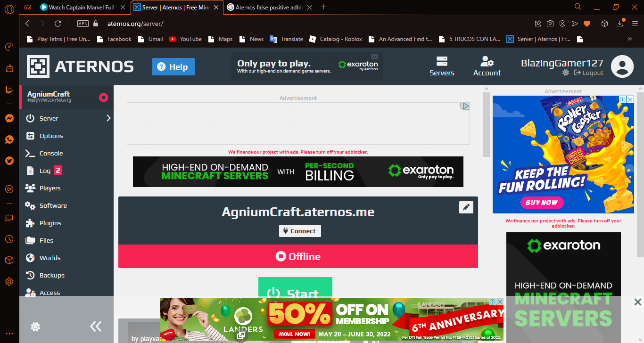Open the Play Tetris bookmark
Screen dimensions: 644x343
[x=58, y=39]
